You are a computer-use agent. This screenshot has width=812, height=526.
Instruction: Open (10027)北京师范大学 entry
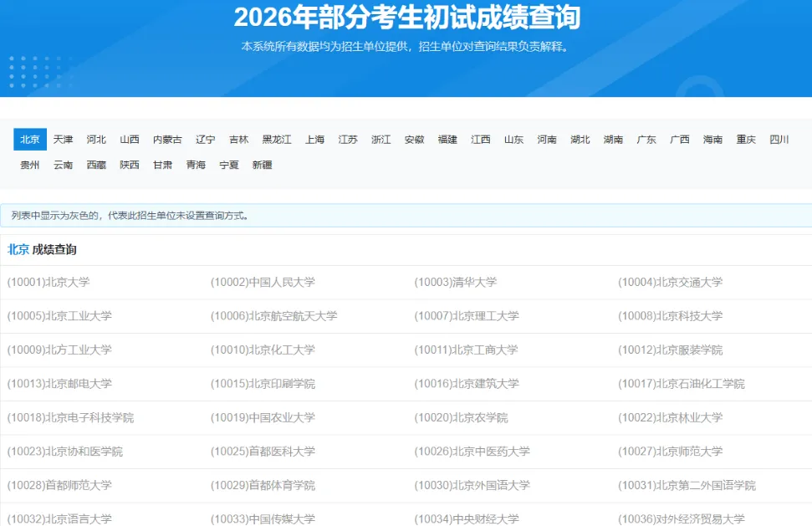[670, 452]
